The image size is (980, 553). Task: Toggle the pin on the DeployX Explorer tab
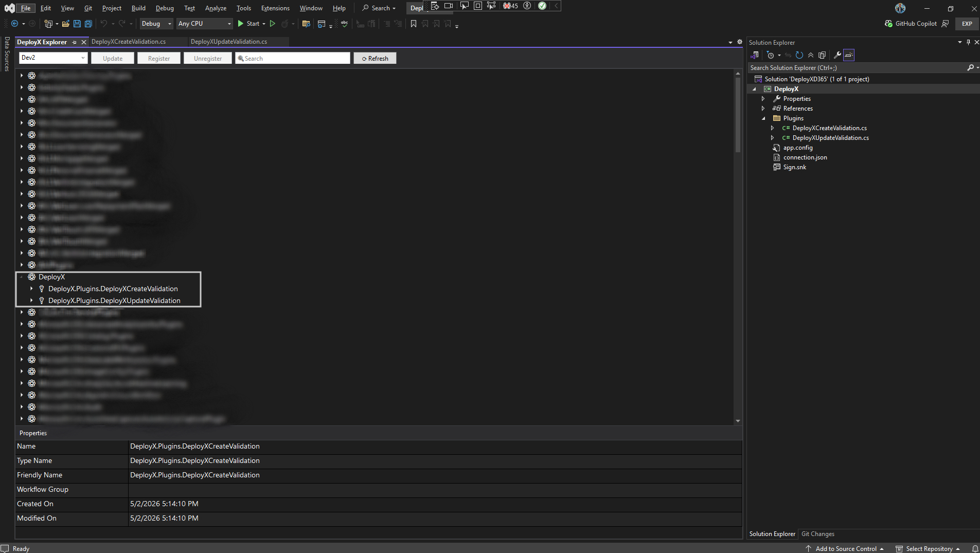(x=75, y=42)
